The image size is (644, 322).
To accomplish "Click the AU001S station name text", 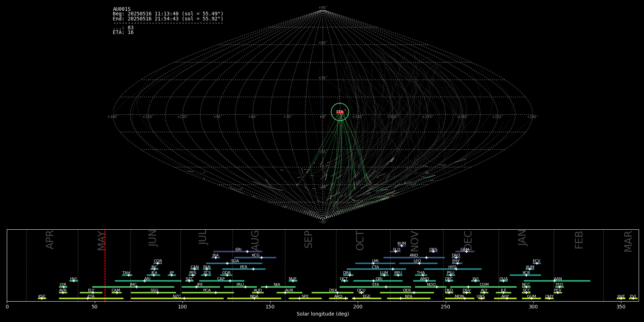I will 122,9.
